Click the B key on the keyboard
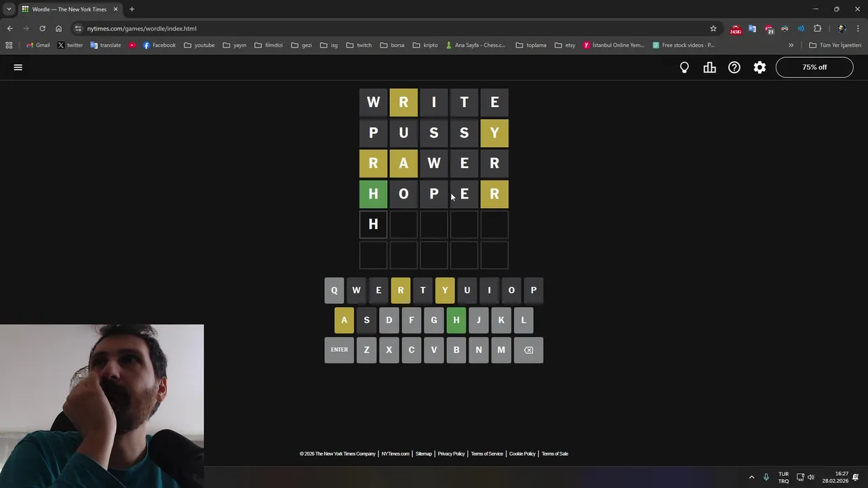 (456, 350)
